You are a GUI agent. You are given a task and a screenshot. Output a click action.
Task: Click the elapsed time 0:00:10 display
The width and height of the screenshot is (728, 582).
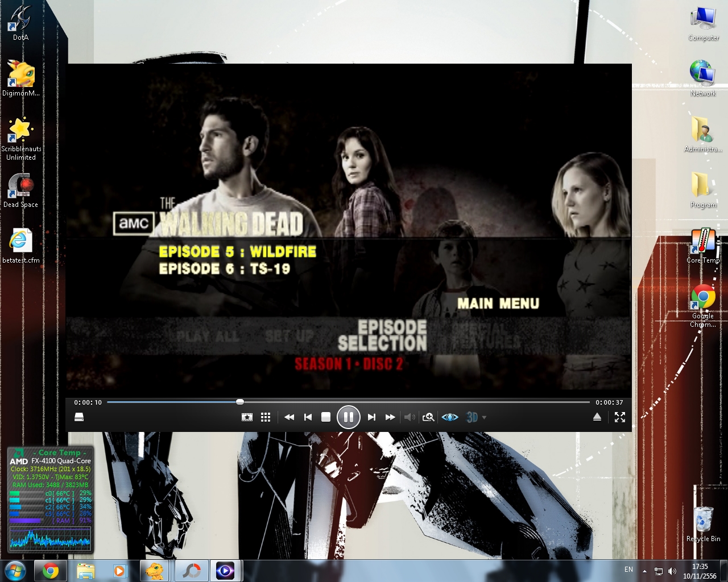(88, 402)
